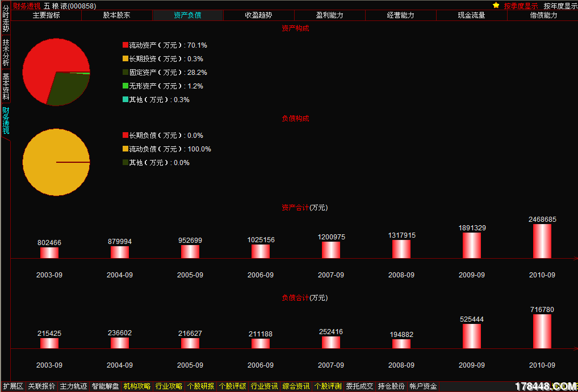Open 持仓股份 in bottom bar
Viewport: 578px width, 392px height.
click(391, 386)
